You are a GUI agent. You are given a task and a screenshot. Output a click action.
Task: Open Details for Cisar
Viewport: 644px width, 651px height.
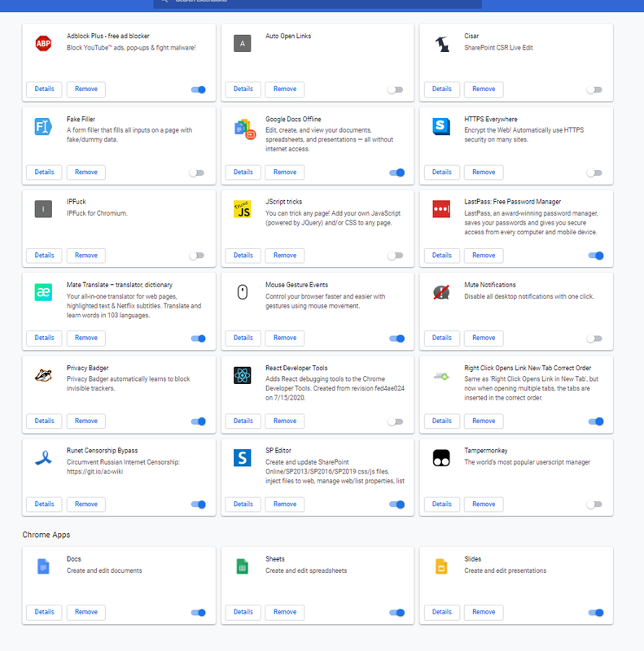coord(441,89)
